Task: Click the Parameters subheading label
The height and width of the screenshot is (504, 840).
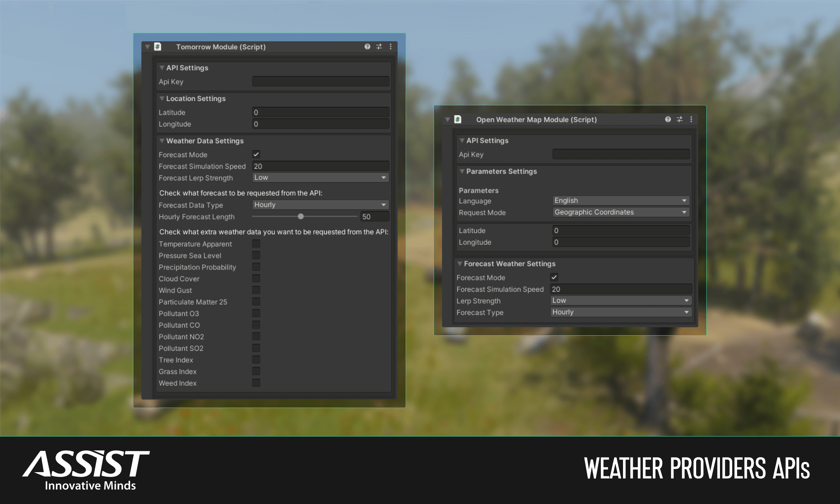Action: [479, 190]
